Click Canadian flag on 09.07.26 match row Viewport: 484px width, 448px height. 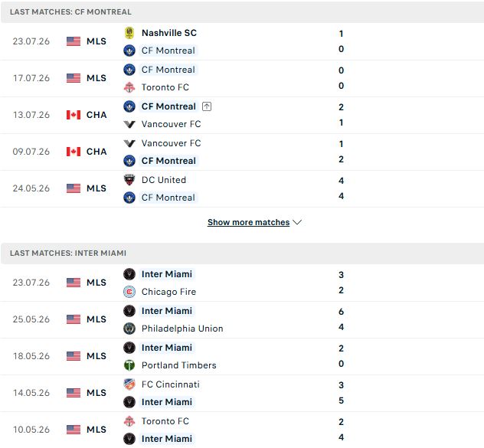click(74, 152)
